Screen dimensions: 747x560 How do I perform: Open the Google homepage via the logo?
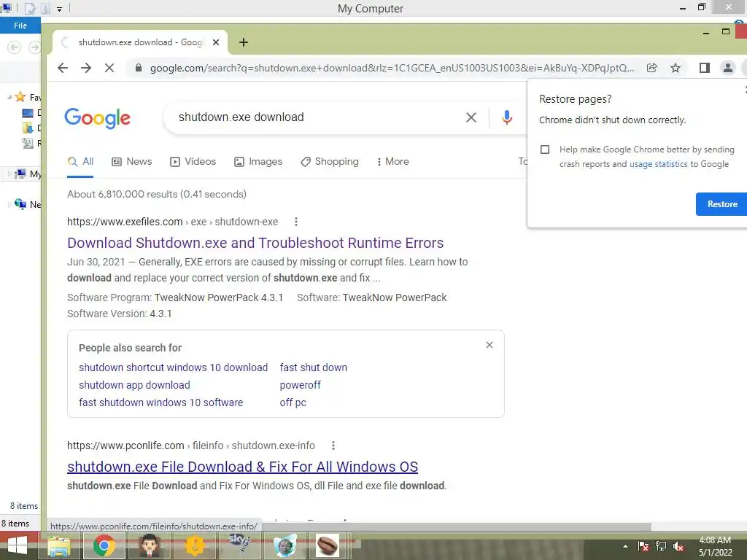pyautogui.click(x=97, y=118)
